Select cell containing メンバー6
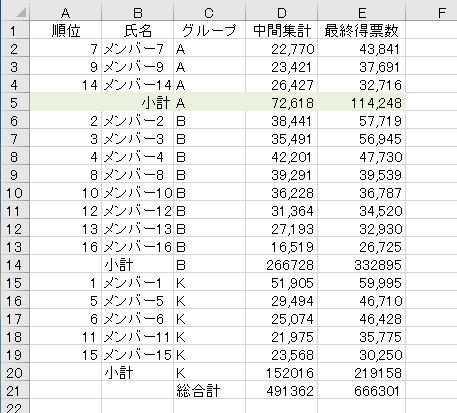 click(x=137, y=319)
